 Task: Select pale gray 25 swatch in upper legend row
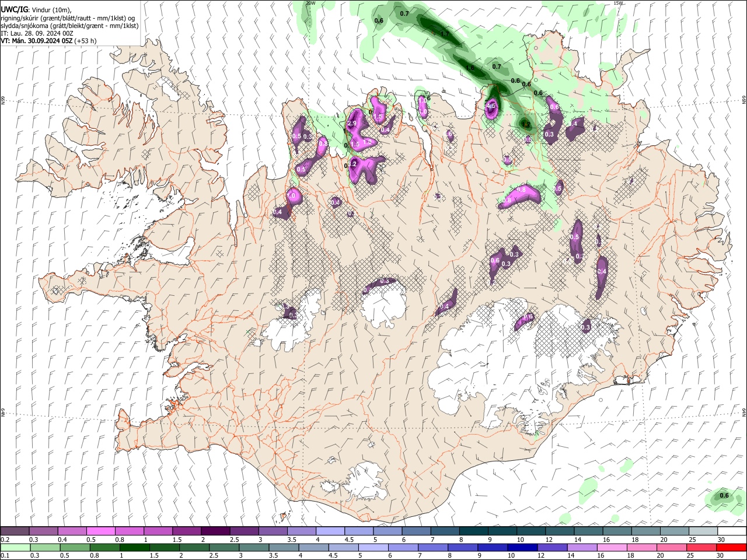pos(702,531)
